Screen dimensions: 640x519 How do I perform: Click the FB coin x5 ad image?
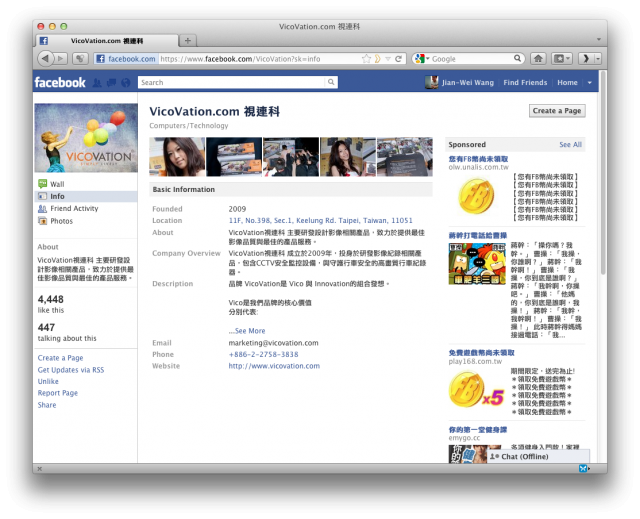pyautogui.click(x=476, y=390)
